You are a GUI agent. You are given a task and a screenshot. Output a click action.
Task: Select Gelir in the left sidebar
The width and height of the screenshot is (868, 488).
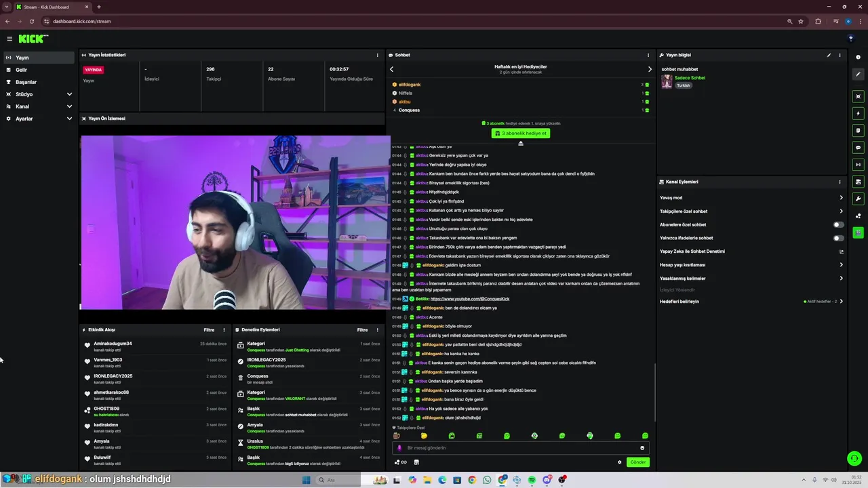tap(38, 70)
